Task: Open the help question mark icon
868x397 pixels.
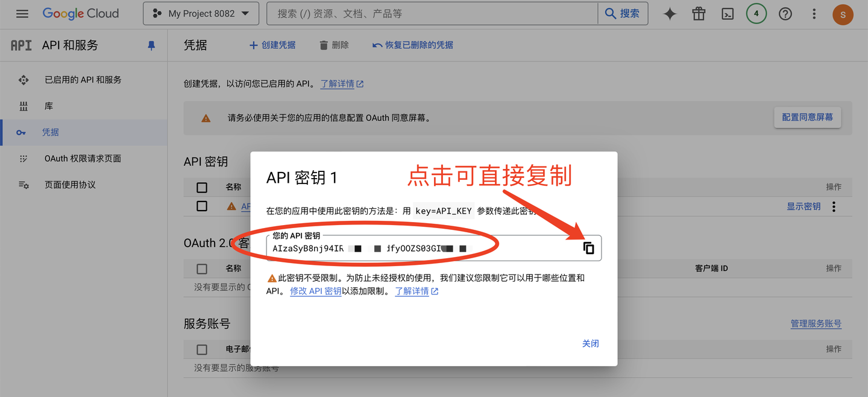Action: (785, 14)
